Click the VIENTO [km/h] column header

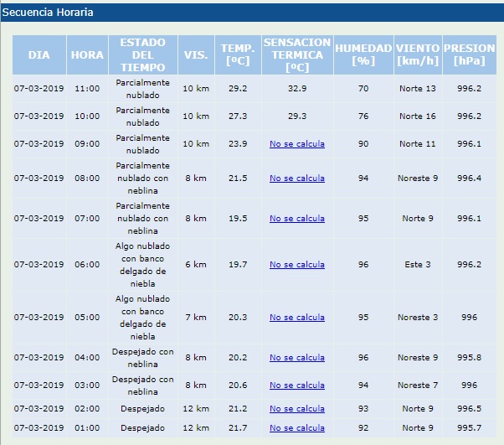(418, 55)
